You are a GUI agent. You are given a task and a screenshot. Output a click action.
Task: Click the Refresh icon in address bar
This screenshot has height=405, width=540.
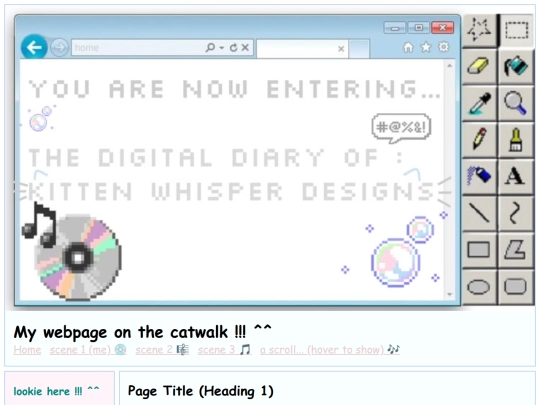tap(233, 48)
